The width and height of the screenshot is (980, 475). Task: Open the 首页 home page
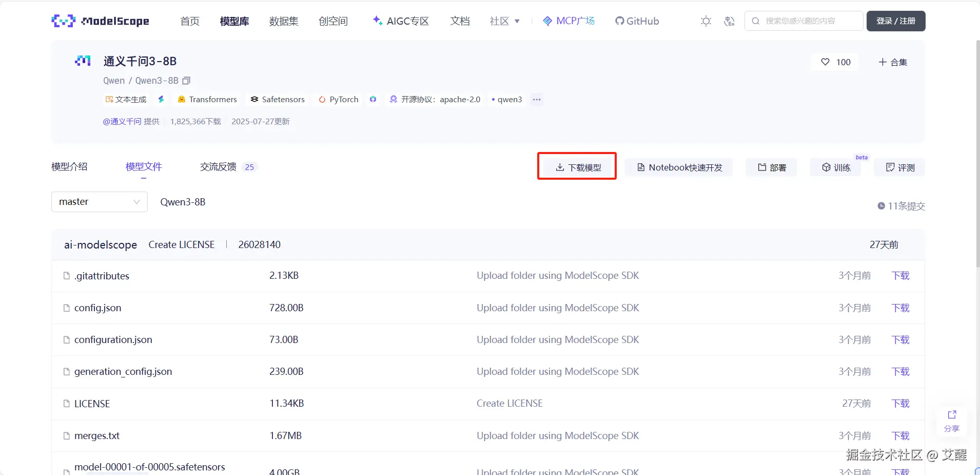[190, 21]
